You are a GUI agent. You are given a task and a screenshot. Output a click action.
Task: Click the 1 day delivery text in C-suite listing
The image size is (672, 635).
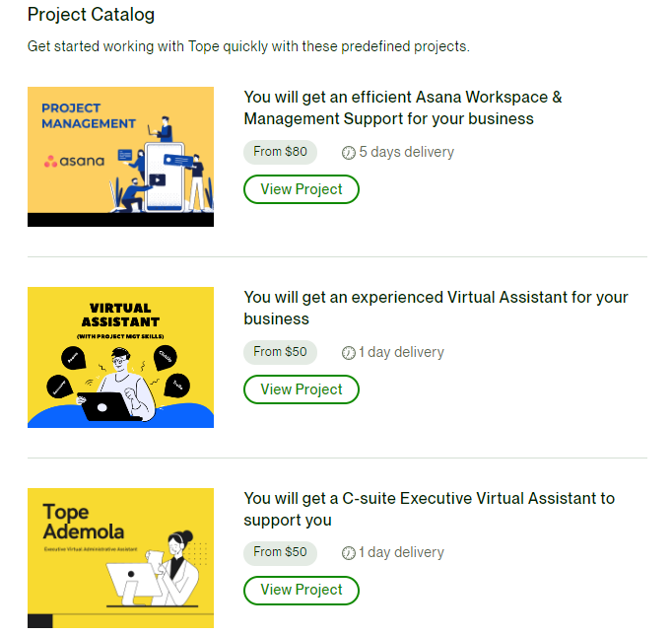coord(401,552)
